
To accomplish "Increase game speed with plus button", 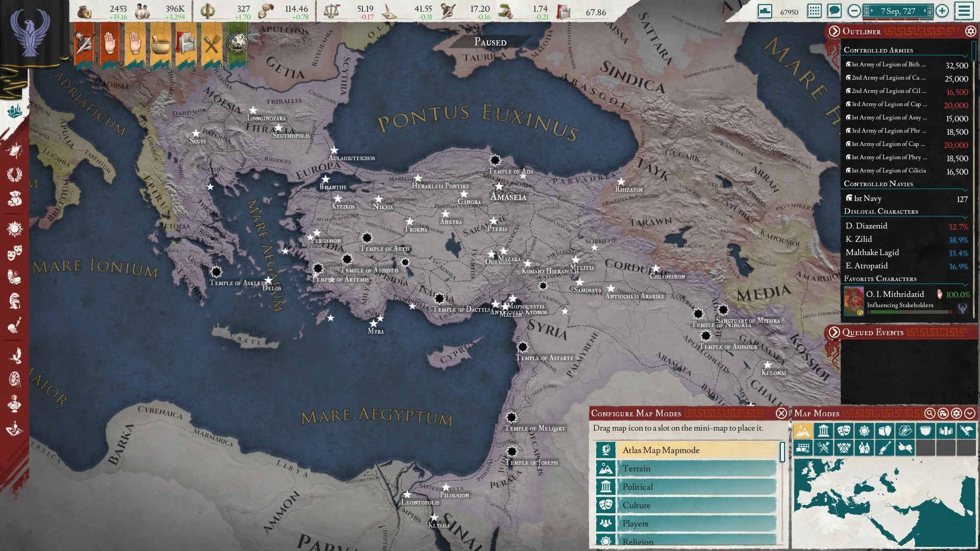I will click(942, 11).
